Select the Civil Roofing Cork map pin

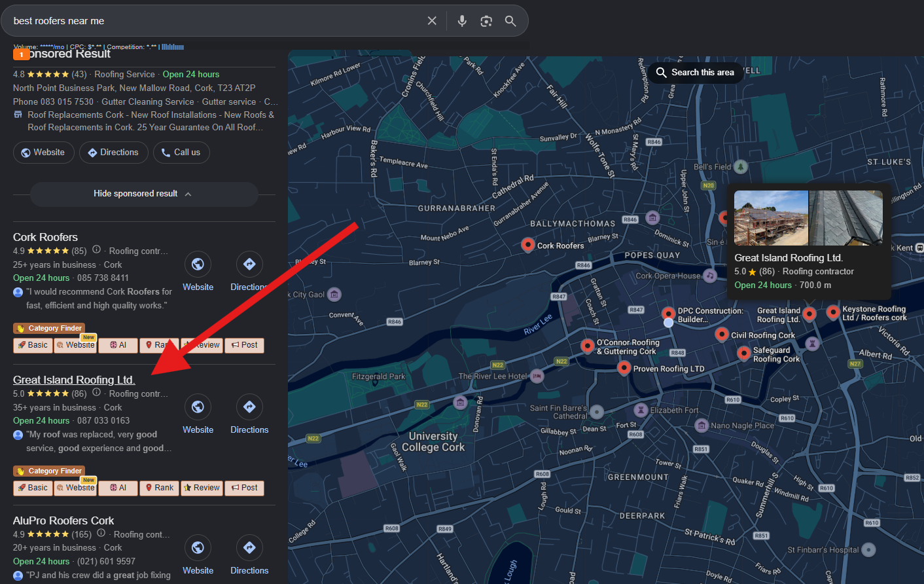pyautogui.click(x=722, y=335)
